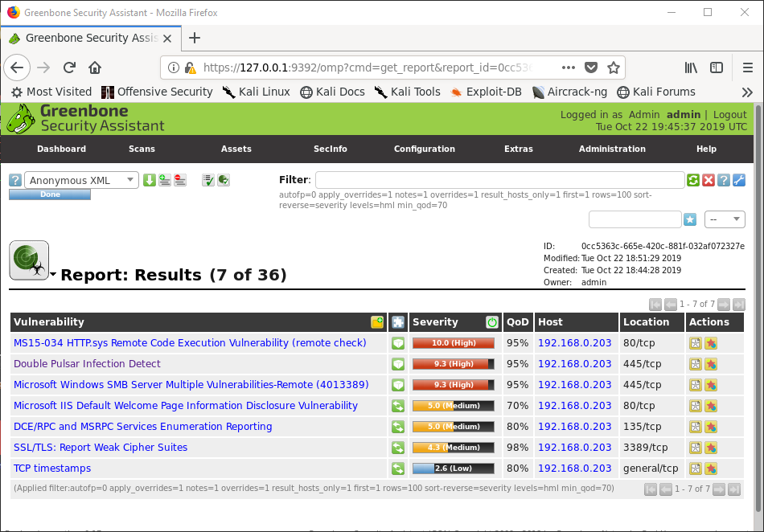Click the admin username link
The height and width of the screenshot is (532, 764).
tap(683, 114)
